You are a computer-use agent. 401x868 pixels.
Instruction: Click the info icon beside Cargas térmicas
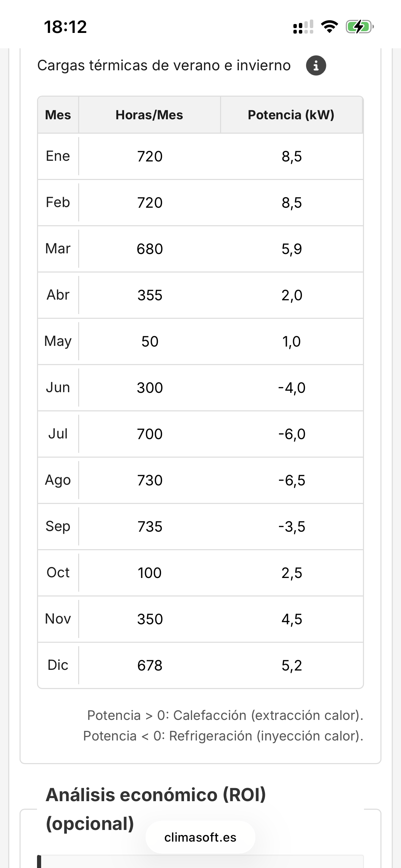pos(316,65)
